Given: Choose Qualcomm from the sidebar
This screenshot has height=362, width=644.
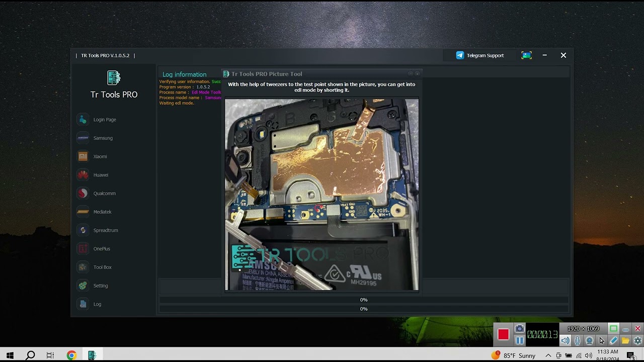Looking at the screenshot, I should pyautogui.click(x=96, y=194).
